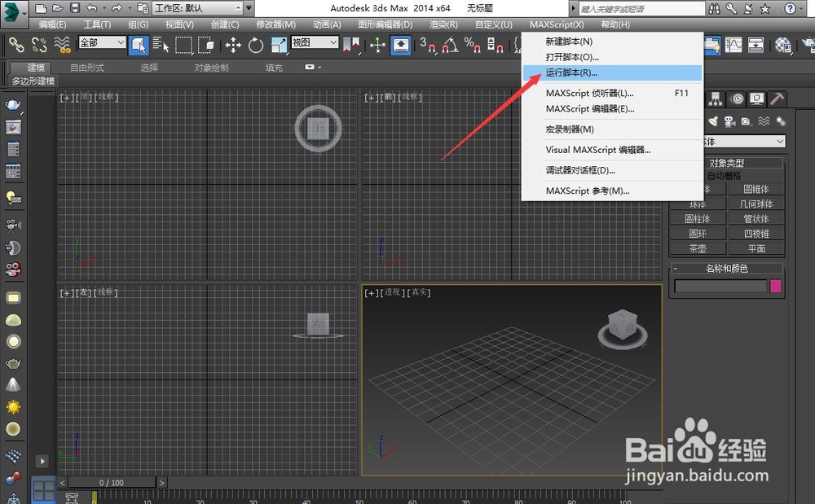The image size is (815, 504).
Task: Choose MAXScript 侦听器(L)... entry
Action: (x=612, y=93)
